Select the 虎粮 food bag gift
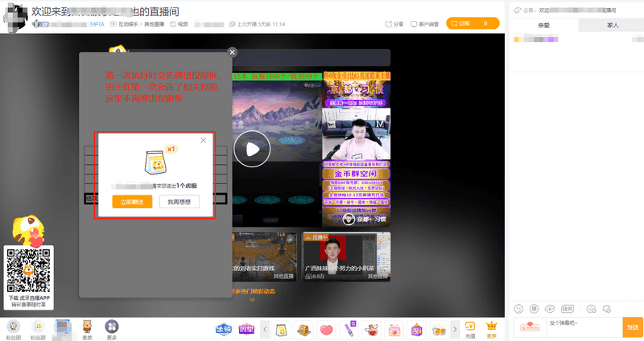The image size is (644, 341). 281,330
